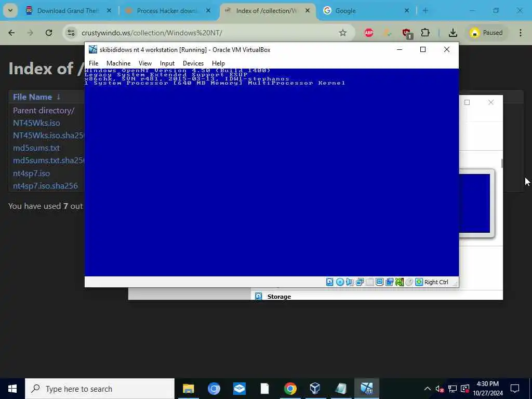Open the Machine menu in VirtualBox
The height and width of the screenshot is (399, 532).
pos(118,63)
